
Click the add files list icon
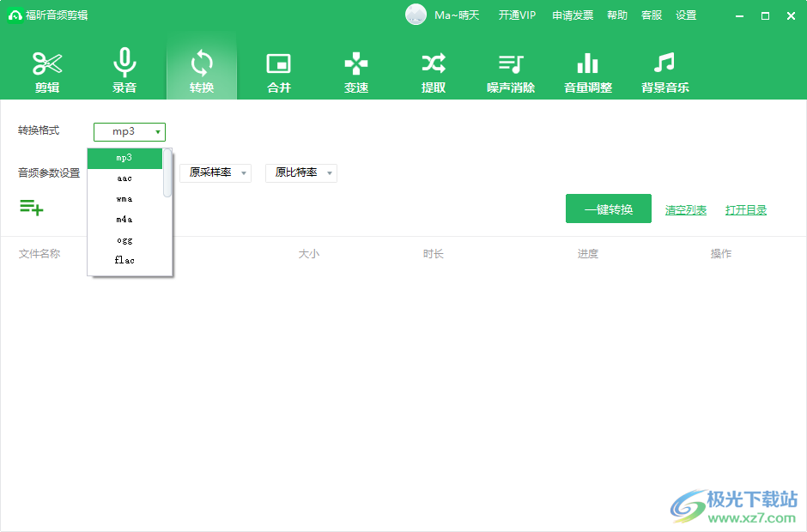tap(32, 208)
